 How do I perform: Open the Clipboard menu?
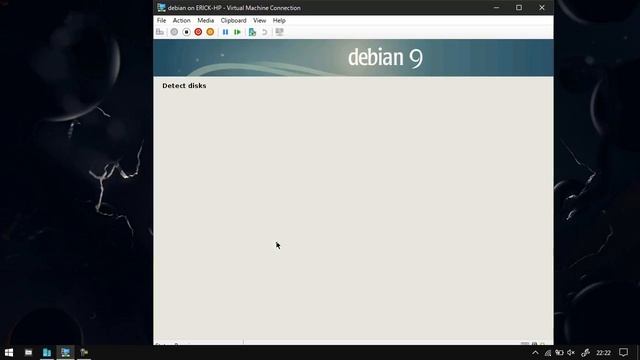[x=233, y=20]
